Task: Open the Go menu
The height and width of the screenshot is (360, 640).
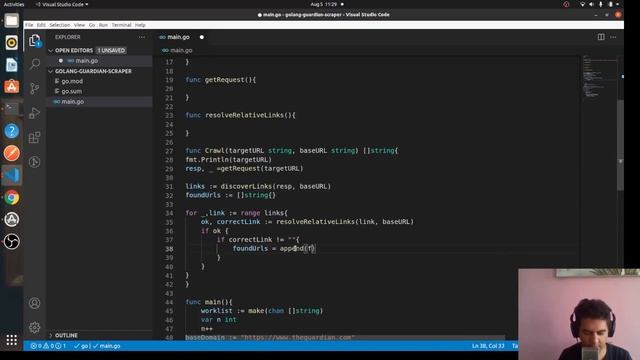Action: point(92,25)
